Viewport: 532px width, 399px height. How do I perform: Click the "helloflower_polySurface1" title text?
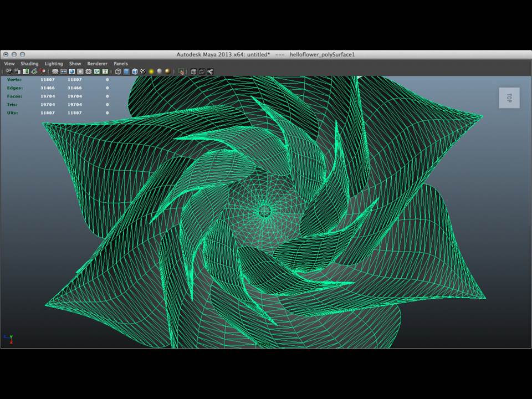point(322,54)
